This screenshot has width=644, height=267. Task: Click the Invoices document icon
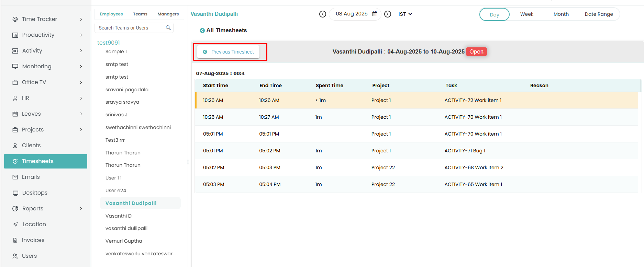tap(15, 240)
